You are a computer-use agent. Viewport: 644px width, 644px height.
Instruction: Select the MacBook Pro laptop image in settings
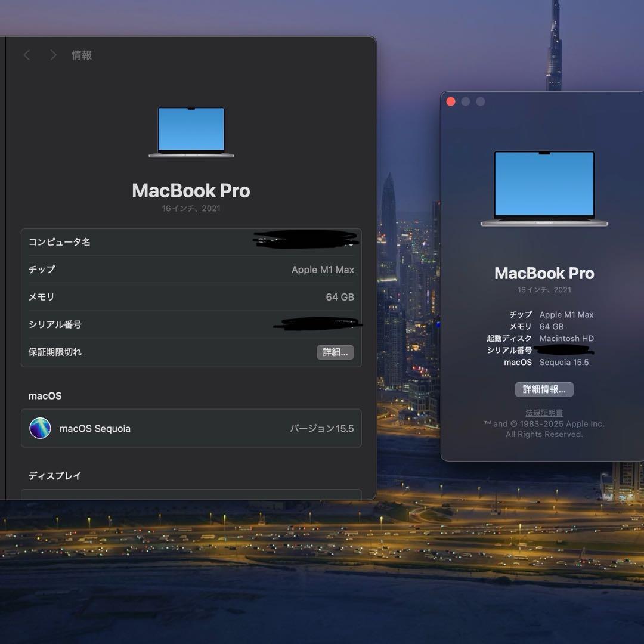pyautogui.click(x=191, y=132)
